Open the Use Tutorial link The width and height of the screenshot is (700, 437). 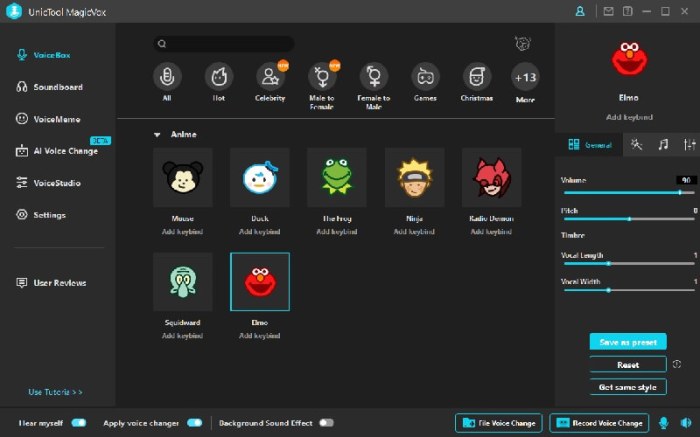tap(56, 392)
